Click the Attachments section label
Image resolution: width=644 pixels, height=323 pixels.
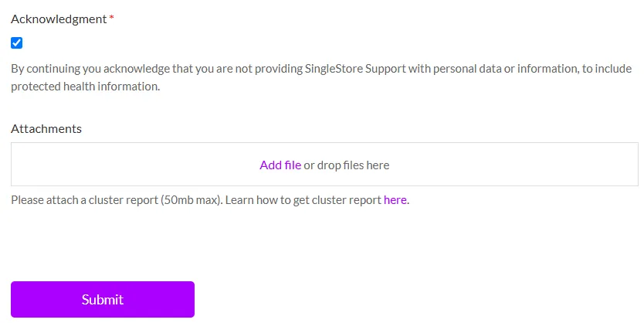(46, 128)
